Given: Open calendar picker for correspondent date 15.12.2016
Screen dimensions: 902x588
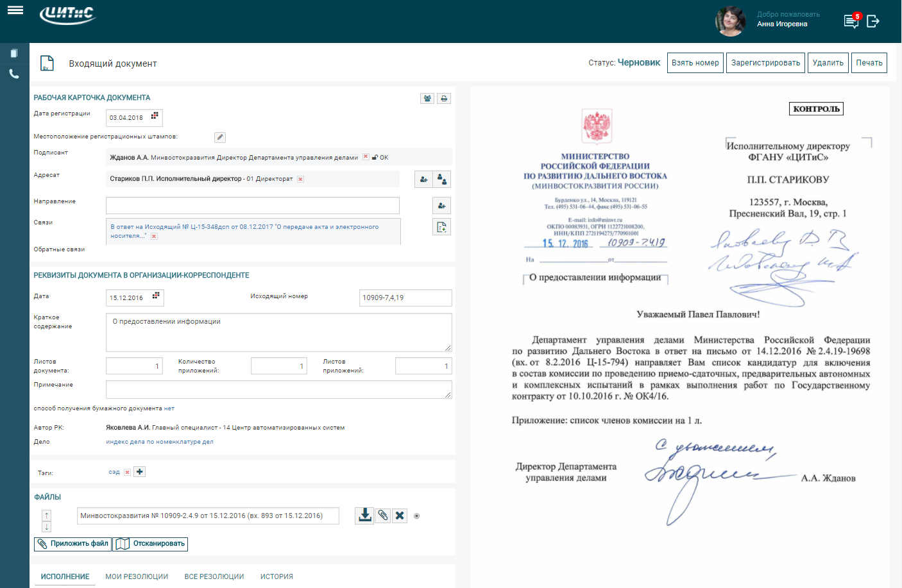Looking at the screenshot, I should tap(156, 296).
